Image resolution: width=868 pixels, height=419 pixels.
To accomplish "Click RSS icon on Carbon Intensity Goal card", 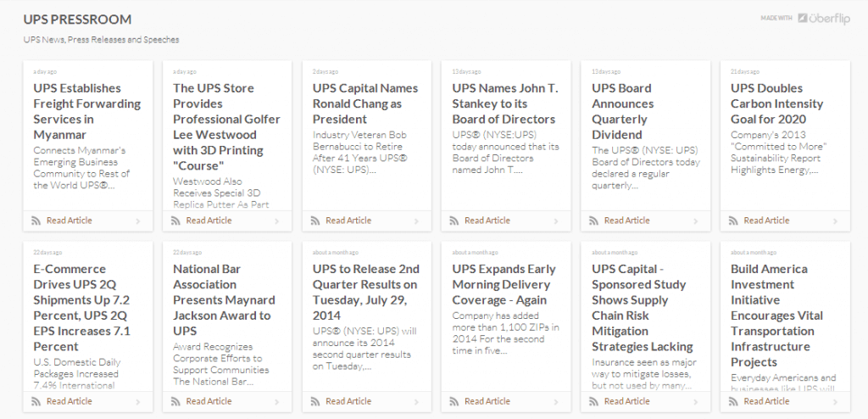I will point(733,221).
